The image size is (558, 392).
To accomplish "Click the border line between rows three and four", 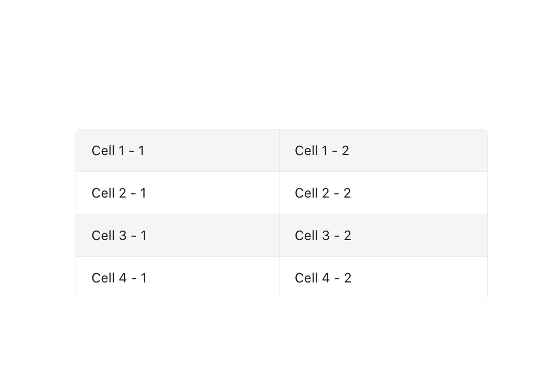I will (x=282, y=256).
